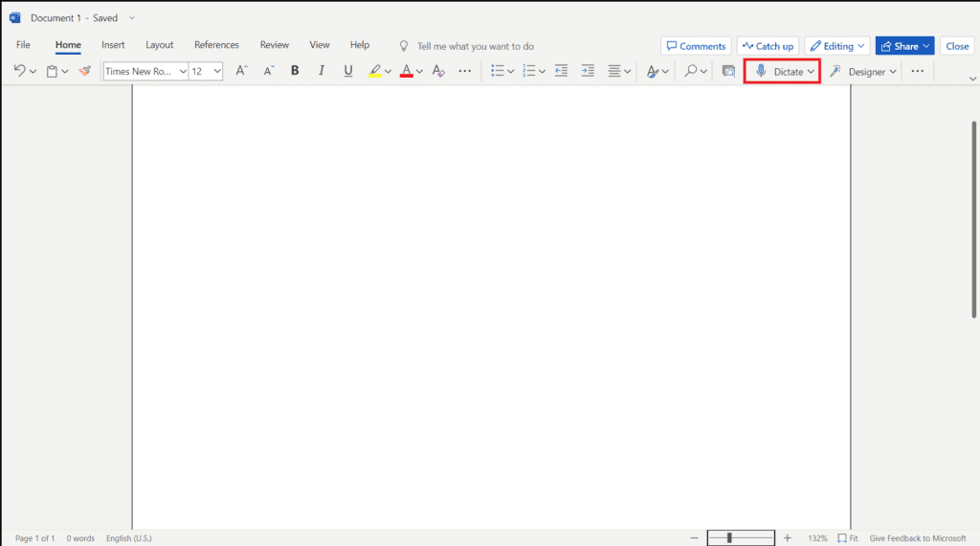This screenshot has height=546, width=980.
Task: Open the Styles dropdown arrow
Action: pos(666,72)
